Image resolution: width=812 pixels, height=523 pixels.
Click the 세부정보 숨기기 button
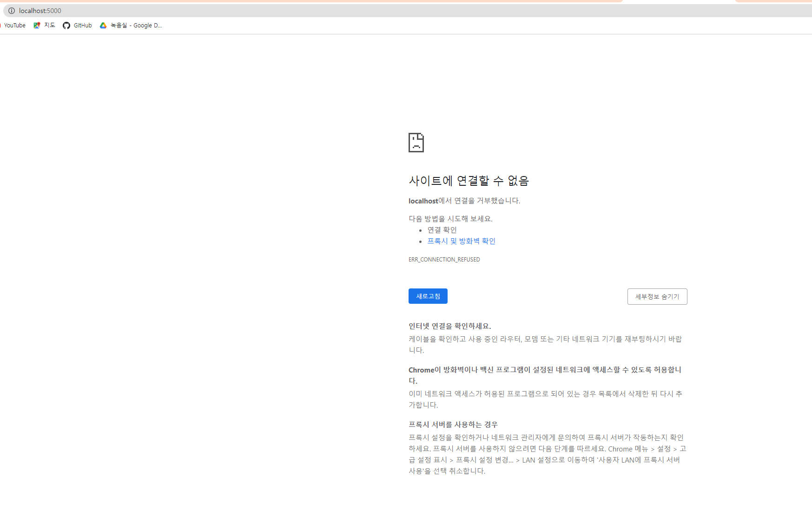657,297
